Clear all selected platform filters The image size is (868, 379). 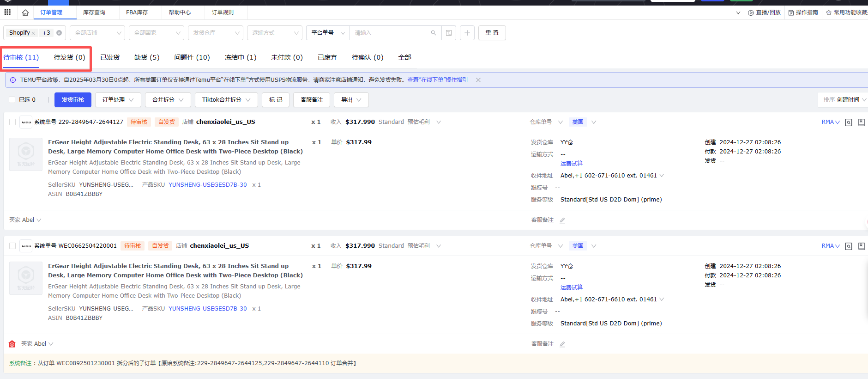[59, 33]
